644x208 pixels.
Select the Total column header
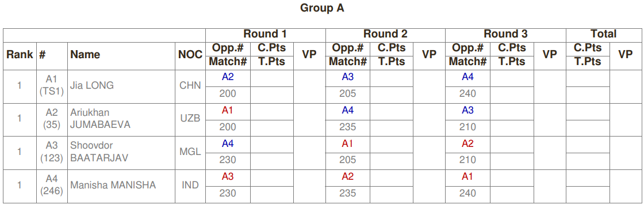point(603,34)
